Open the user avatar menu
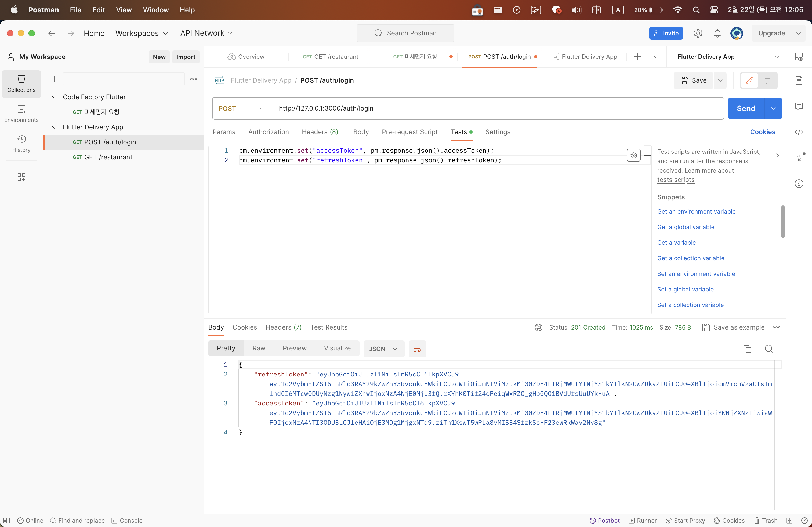This screenshot has height=527, width=812. coord(737,33)
